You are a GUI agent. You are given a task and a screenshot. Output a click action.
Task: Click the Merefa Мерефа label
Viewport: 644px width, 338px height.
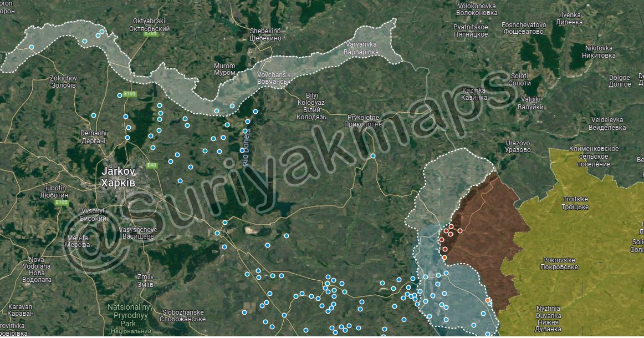pyautogui.click(x=77, y=241)
